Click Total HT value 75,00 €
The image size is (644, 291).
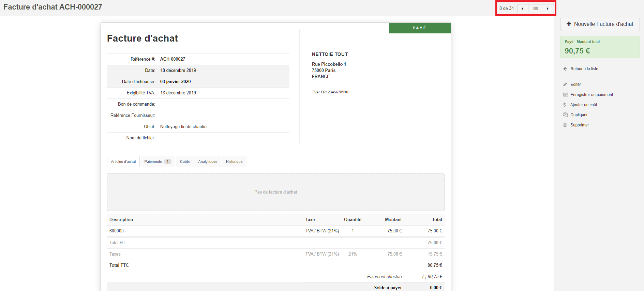pos(435,243)
